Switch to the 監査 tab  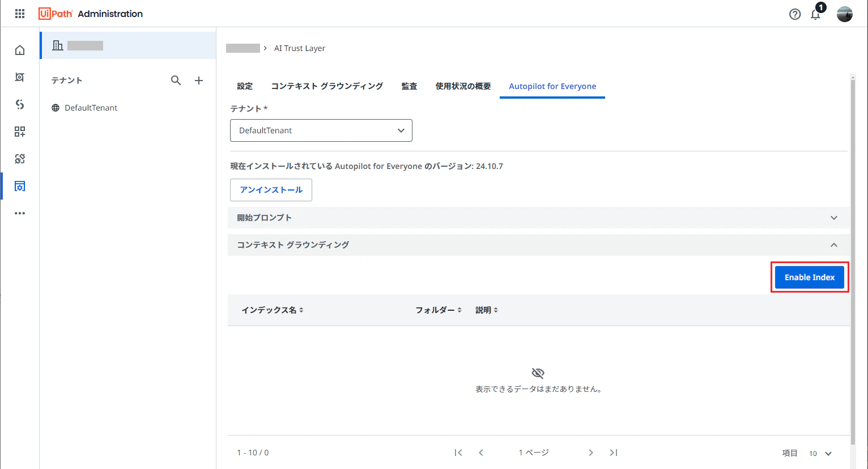pos(409,86)
